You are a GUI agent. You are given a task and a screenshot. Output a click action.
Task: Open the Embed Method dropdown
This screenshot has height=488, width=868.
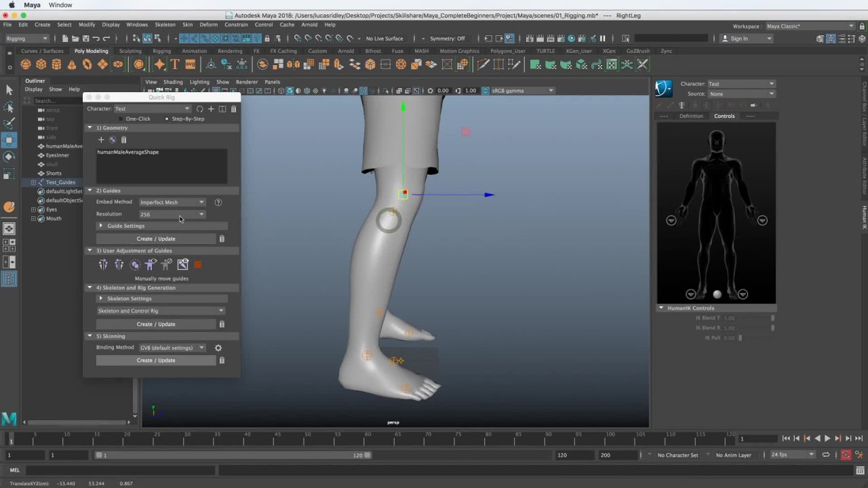pos(172,202)
